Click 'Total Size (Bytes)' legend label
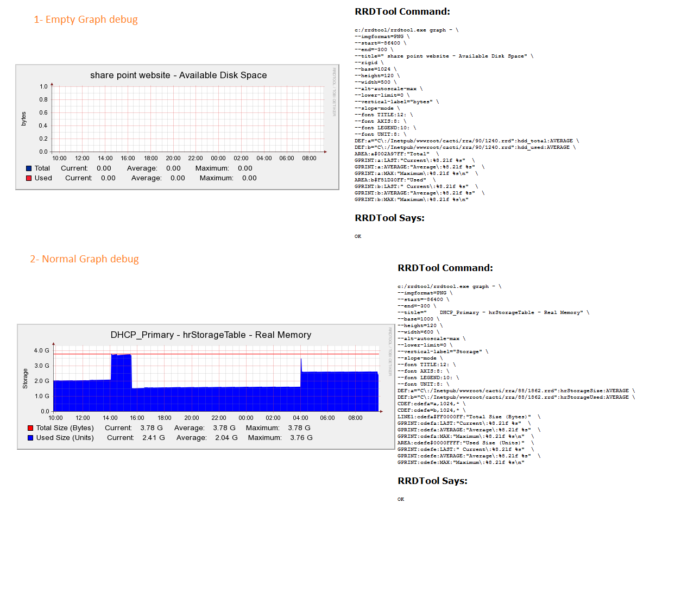This screenshot has width=700, height=616. (x=65, y=428)
